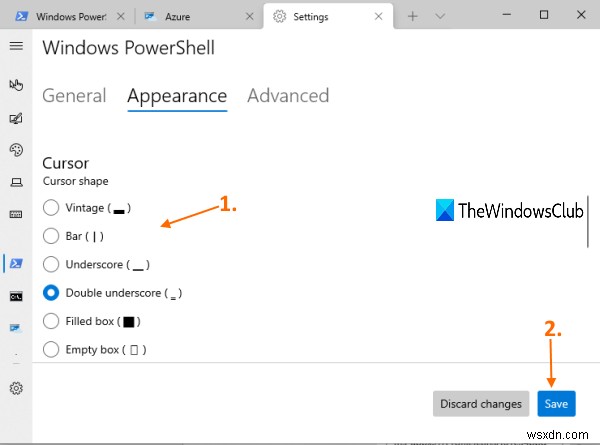The image size is (600, 445).
Task: Select the Appearance profile section
Action: pos(177,96)
